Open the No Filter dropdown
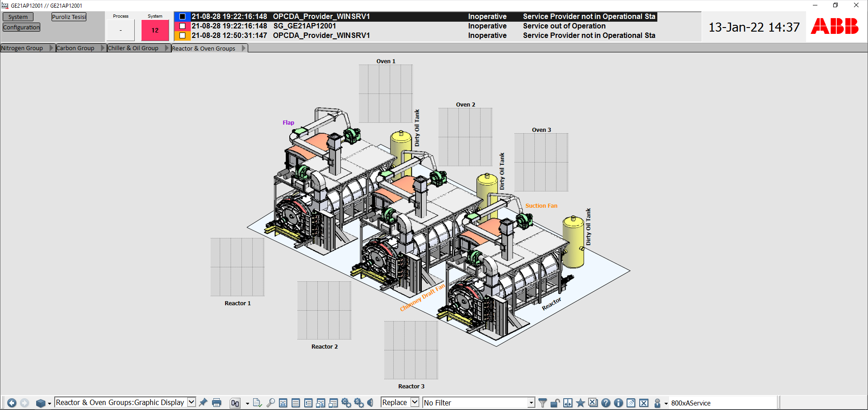The height and width of the screenshot is (410, 868). click(x=531, y=403)
